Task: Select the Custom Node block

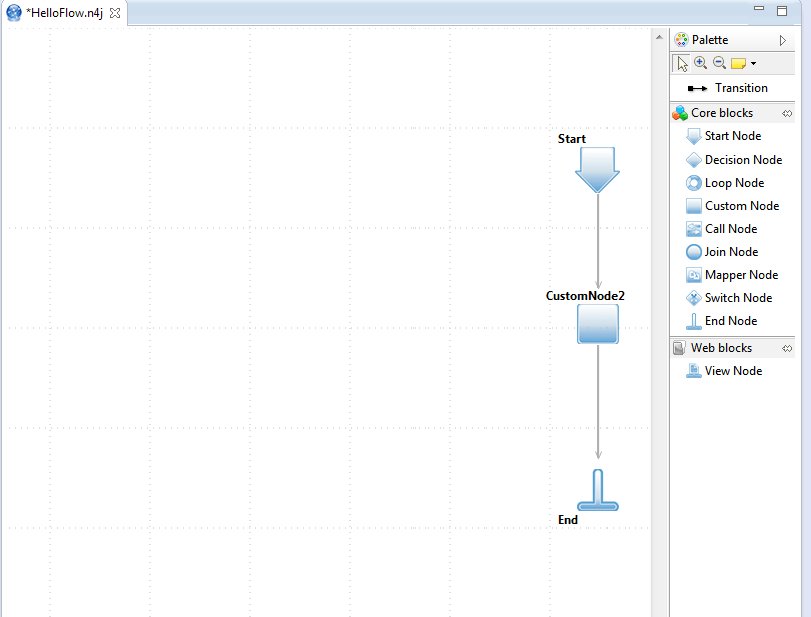Action: [x=741, y=206]
